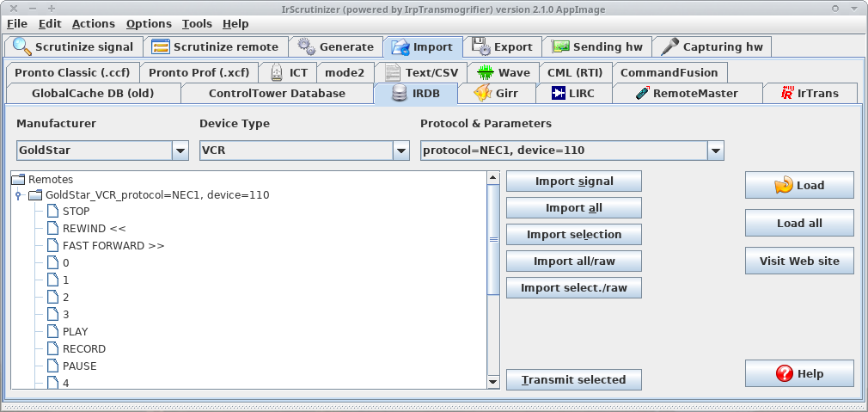Select the FAST FORWARD >> command

pyautogui.click(x=113, y=246)
